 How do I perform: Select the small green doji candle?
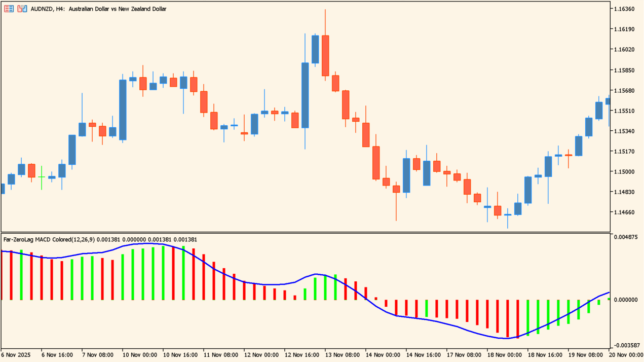click(42, 176)
